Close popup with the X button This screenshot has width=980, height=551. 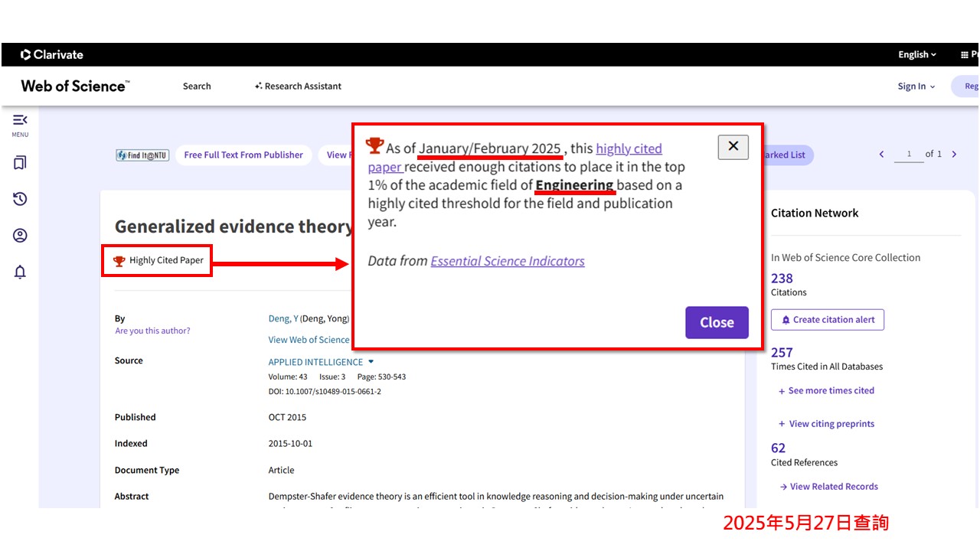pos(733,146)
